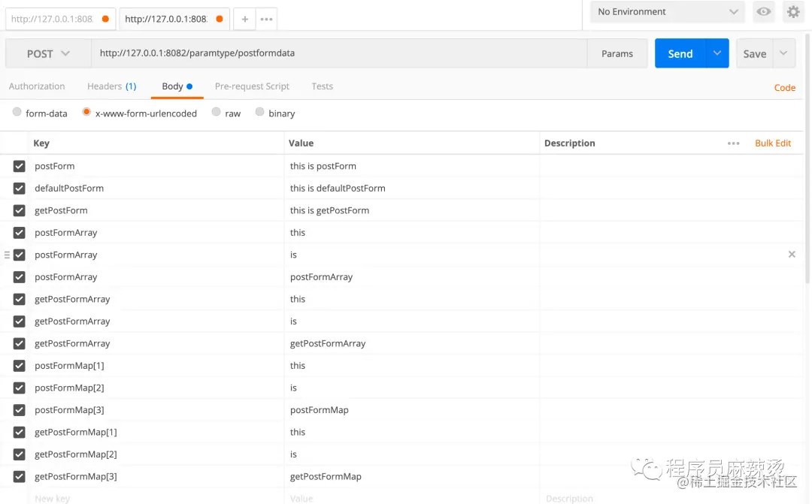This screenshot has width=812, height=504.
Task: Open manage environments gear icon
Action: 793,11
